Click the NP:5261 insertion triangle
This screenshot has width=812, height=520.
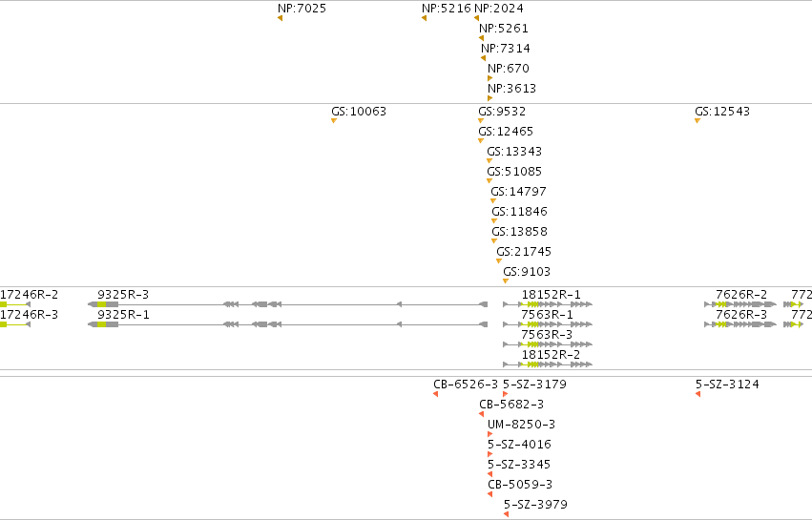482,38
